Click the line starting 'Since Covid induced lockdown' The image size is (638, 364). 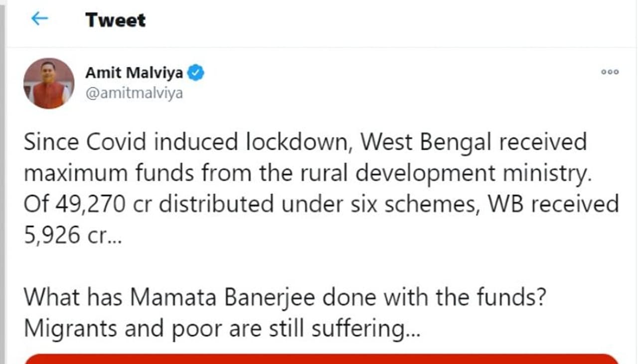pos(305,142)
